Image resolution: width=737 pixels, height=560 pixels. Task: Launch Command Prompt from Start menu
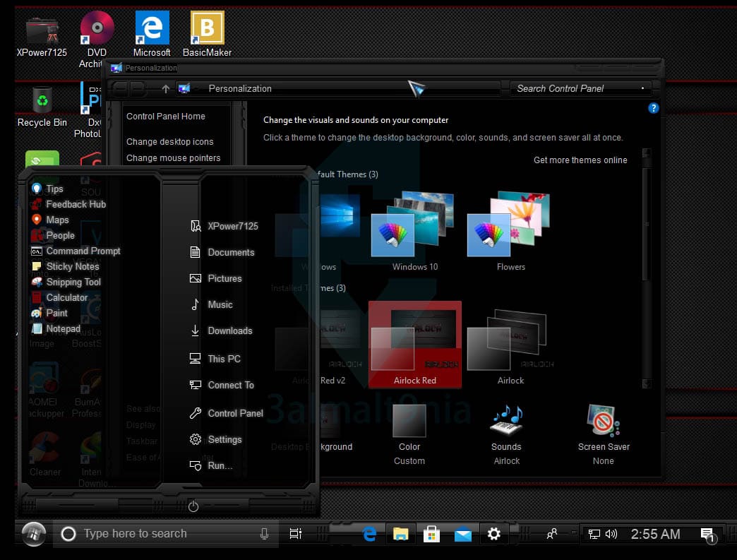click(76, 251)
